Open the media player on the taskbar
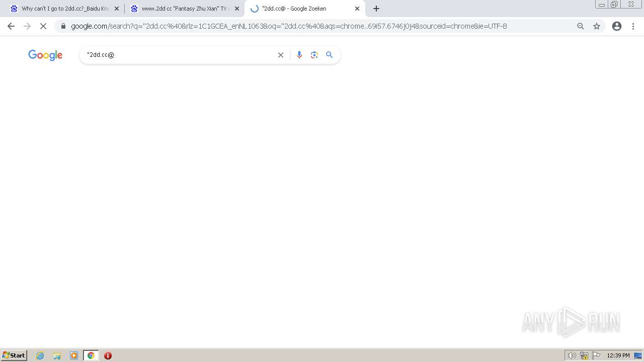This screenshot has width=644, height=362. click(74, 355)
